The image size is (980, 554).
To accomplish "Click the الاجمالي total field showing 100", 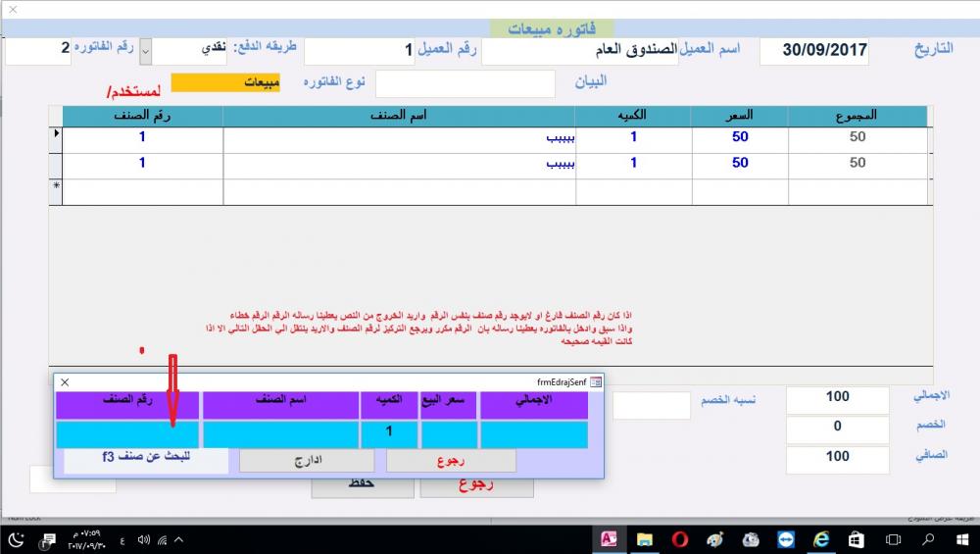I will coord(837,398).
